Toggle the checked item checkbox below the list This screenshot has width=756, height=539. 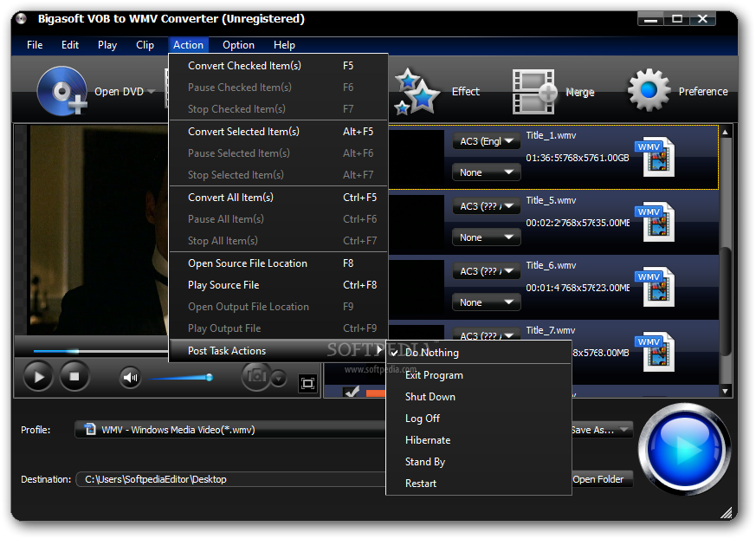pyautogui.click(x=352, y=392)
